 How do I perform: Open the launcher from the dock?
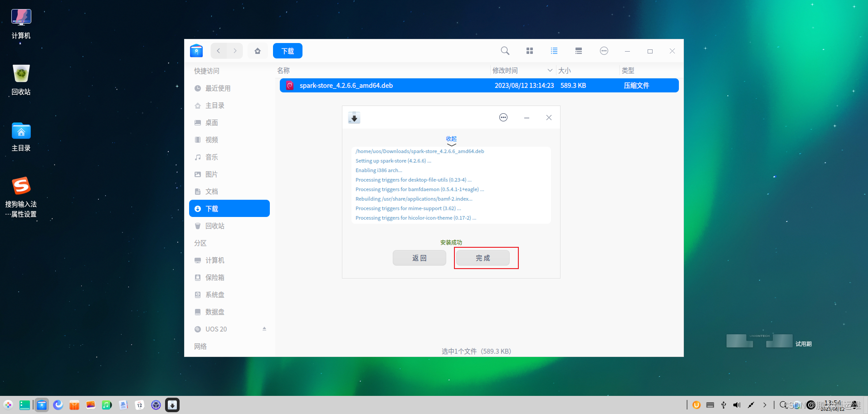point(8,405)
